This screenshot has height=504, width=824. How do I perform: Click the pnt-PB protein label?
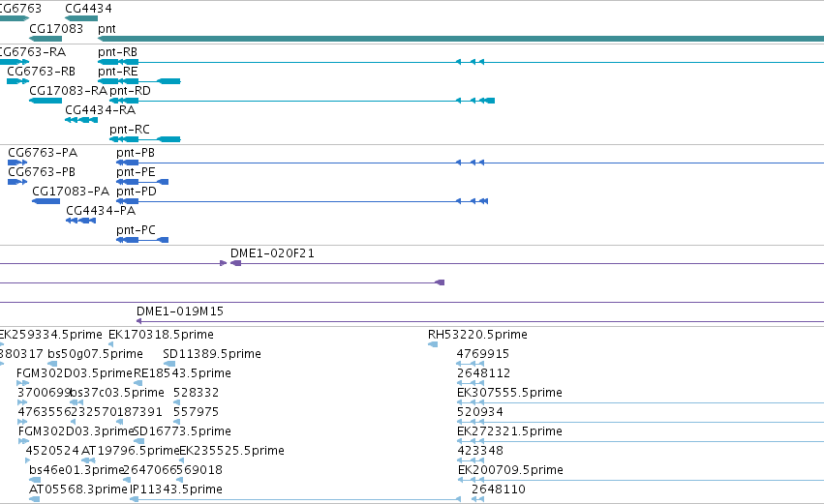(136, 153)
